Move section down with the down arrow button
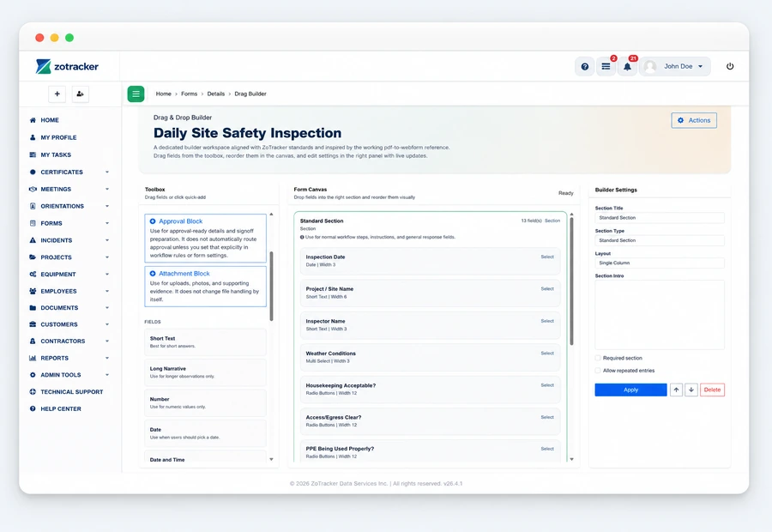The height and width of the screenshot is (532, 772). tap(691, 390)
